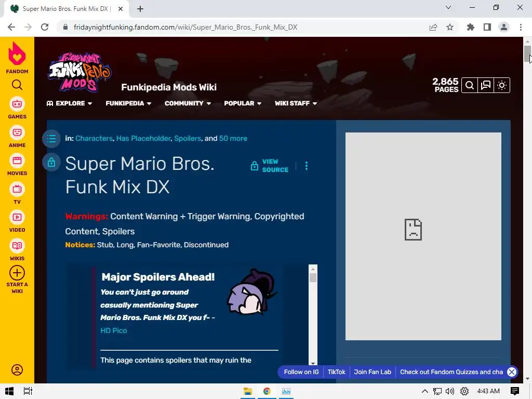Open the Spoilers category link
Screen dimensions: 532x399
point(188,138)
